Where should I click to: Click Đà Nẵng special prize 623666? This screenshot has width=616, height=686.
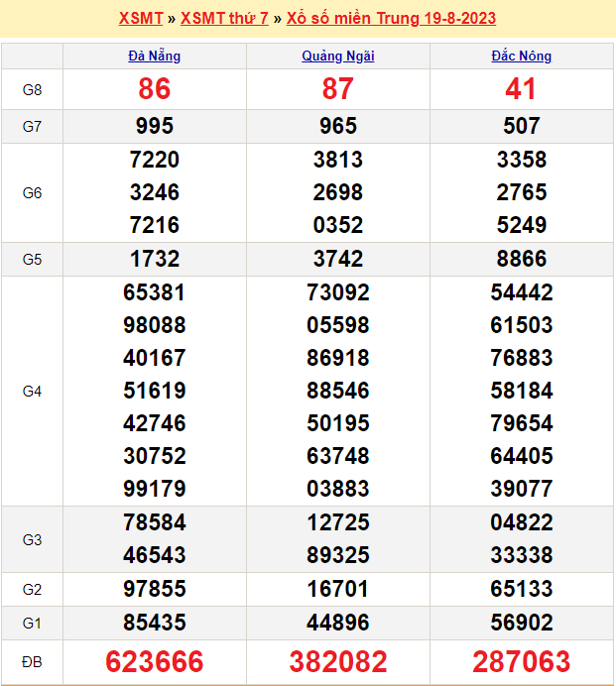tap(155, 661)
